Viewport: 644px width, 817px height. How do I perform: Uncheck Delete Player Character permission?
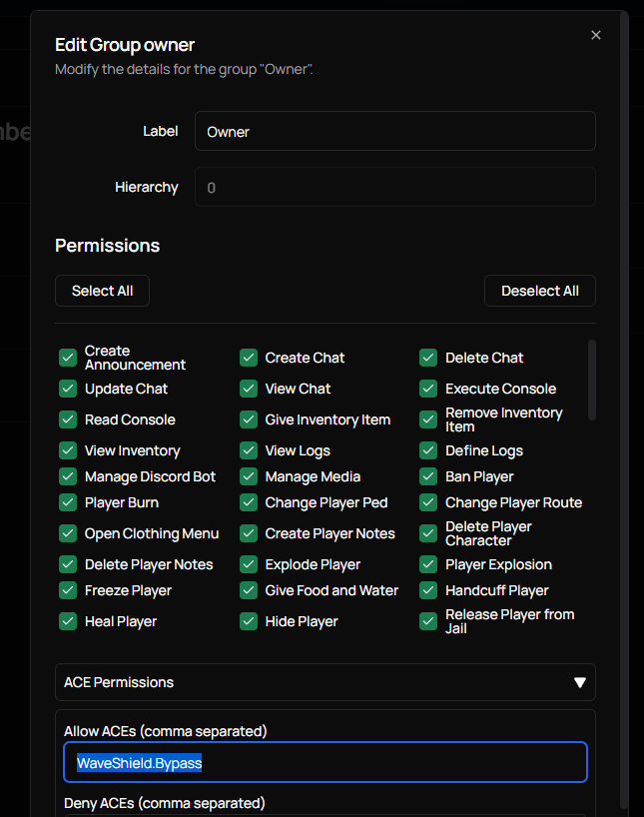click(x=428, y=533)
